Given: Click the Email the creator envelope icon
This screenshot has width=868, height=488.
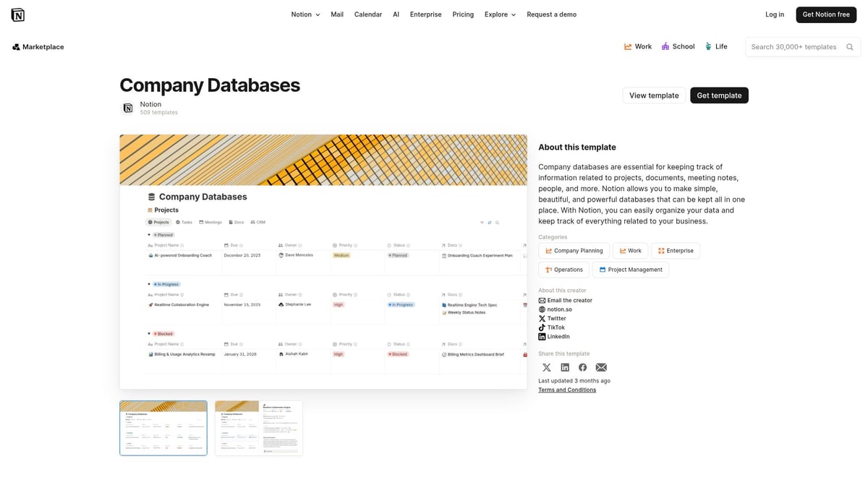Looking at the screenshot, I should point(542,300).
